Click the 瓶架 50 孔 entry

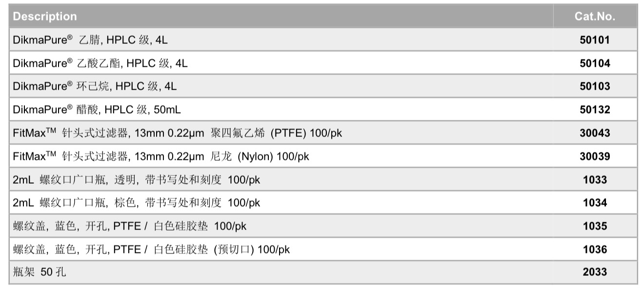40,272
